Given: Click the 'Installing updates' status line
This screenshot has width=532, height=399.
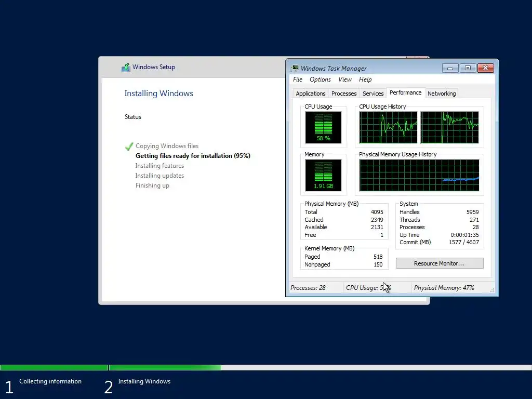Looking at the screenshot, I should pos(159,176).
